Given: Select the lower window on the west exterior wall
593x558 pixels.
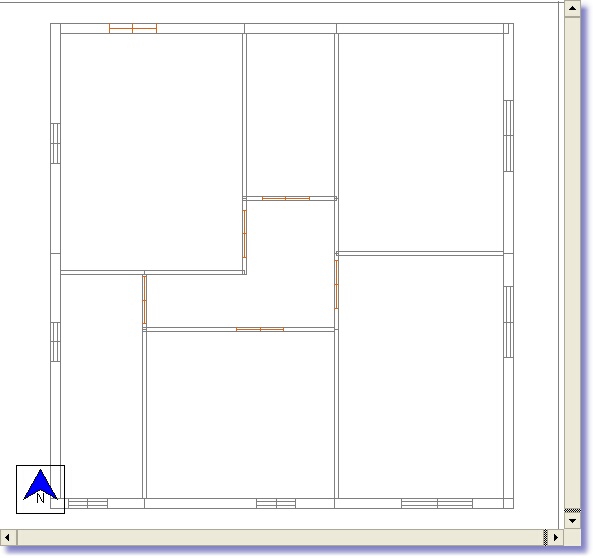Looking at the screenshot, I should [x=55, y=342].
